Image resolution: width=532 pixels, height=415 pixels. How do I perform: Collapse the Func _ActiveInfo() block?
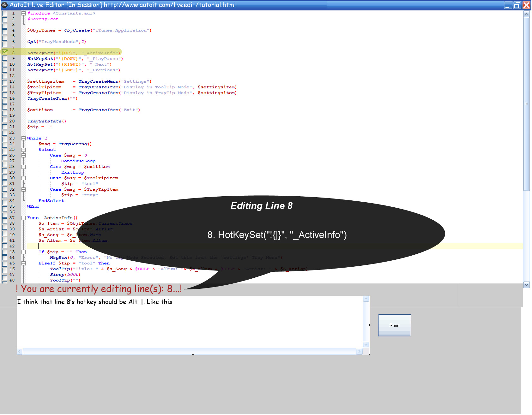point(23,218)
